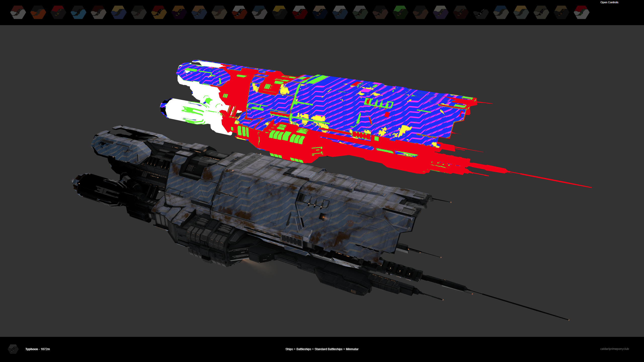
Task: Select the gray-top crimson-bottom skin hexagon
Action: point(300,13)
